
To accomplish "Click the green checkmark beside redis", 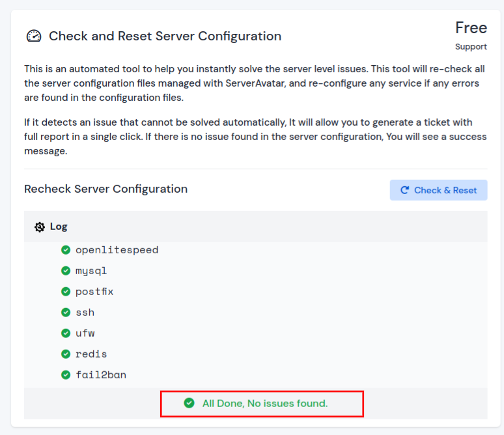I will click(x=66, y=354).
